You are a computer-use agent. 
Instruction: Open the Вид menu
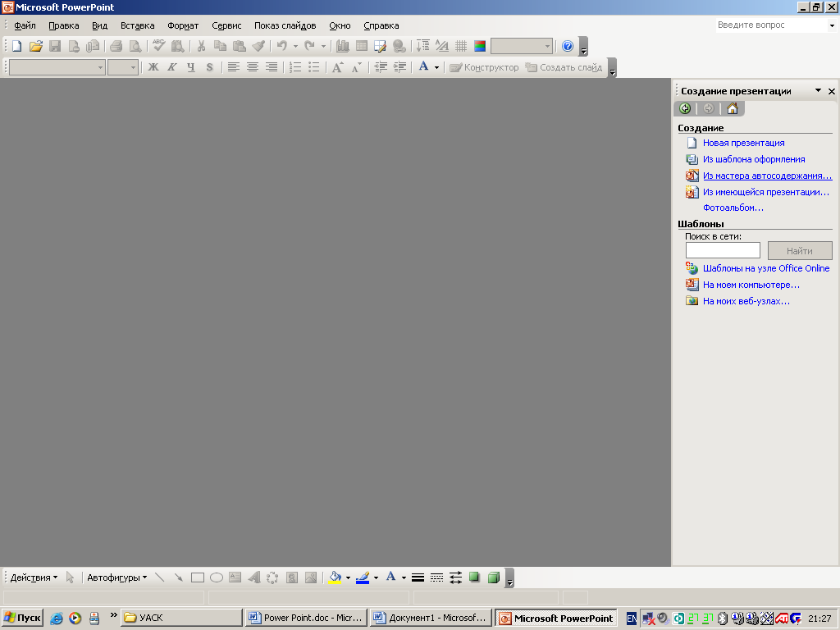[99, 25]
